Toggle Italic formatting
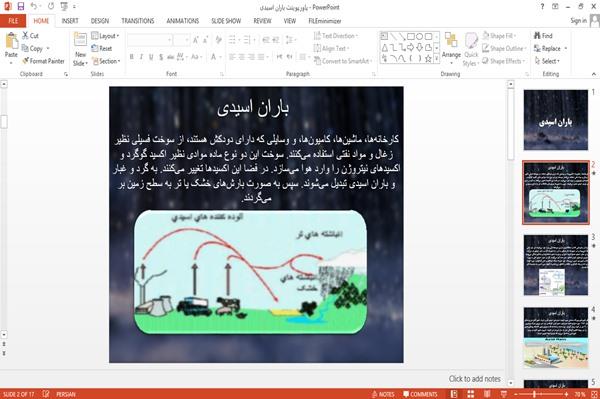This screenshot has height=399, width=600. (x=141, y=57)
